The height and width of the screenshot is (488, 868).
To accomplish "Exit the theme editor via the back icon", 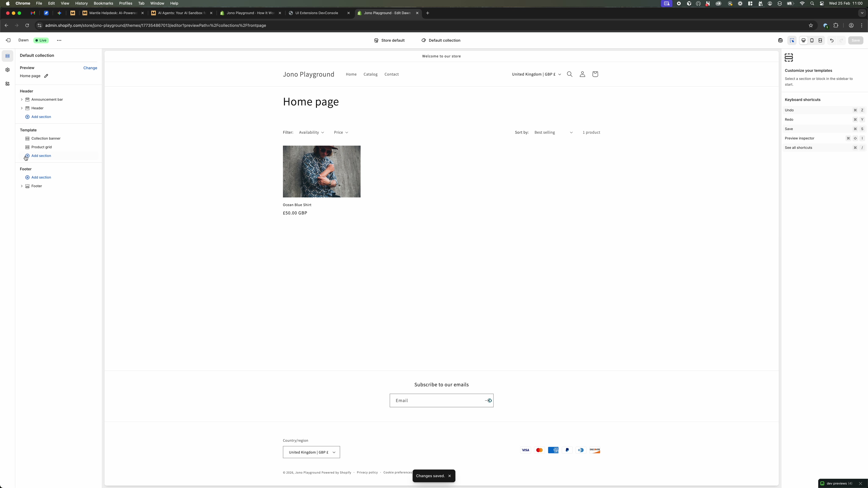I will point(8,40).
